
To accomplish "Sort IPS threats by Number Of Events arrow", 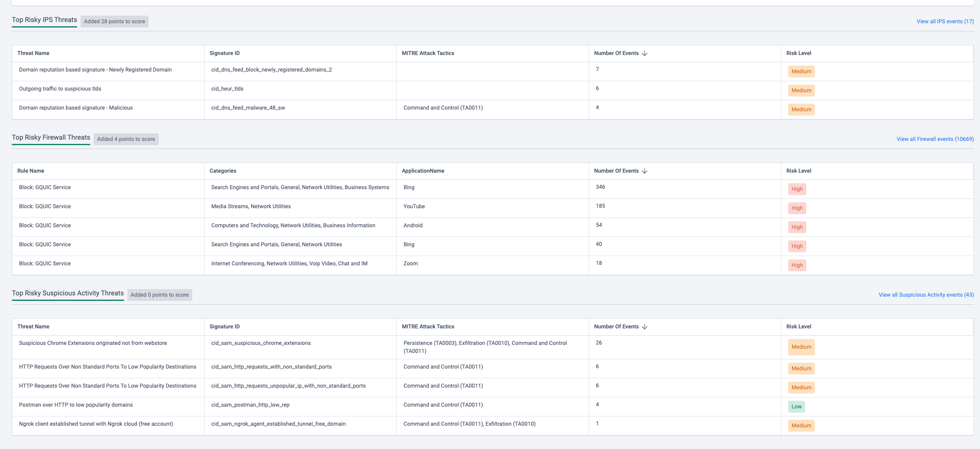I will [645, 53].
